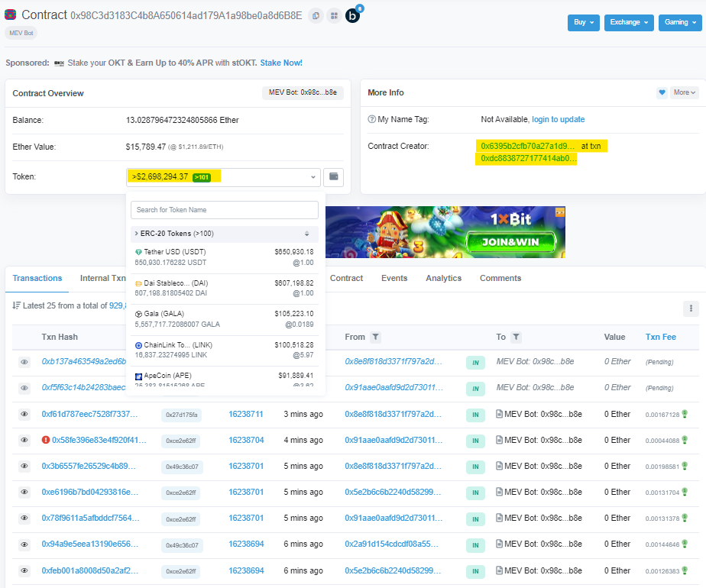The width and height of the screenshot is (706, 588).
Task: Toggle preview eye for 0xf5f63c14b24 transaction
Action: point(24,388)
